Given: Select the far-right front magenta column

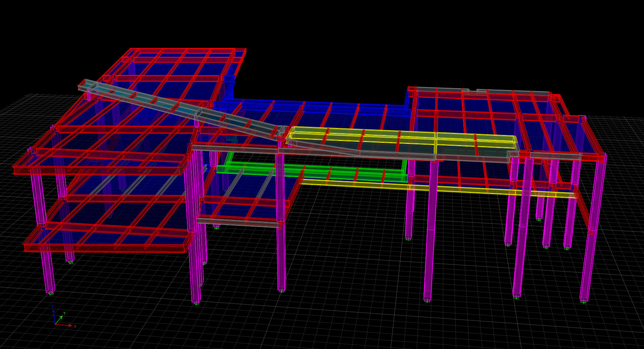Looking at the screenshot, I should [x=590, y=258].
